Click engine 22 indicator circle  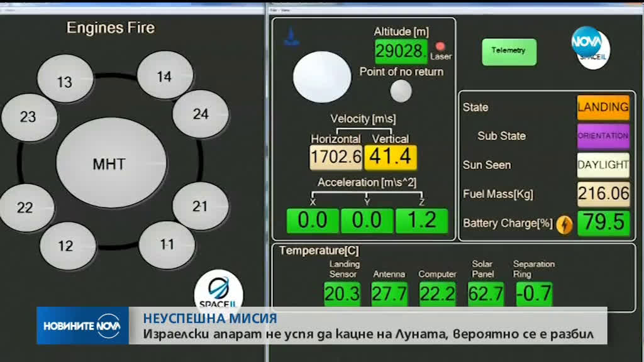(26, 207)
